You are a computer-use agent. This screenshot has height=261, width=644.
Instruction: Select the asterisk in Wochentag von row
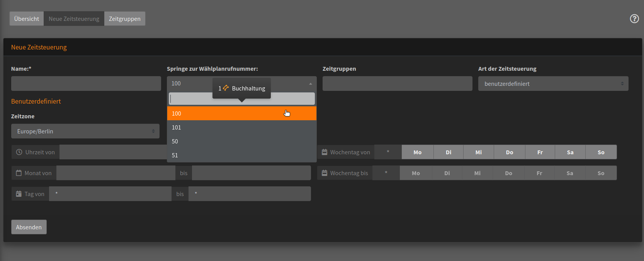click(x=388, y=152)
